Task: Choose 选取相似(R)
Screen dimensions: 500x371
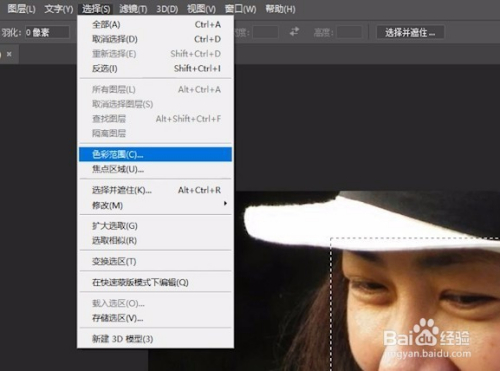Action: (155, 240)
